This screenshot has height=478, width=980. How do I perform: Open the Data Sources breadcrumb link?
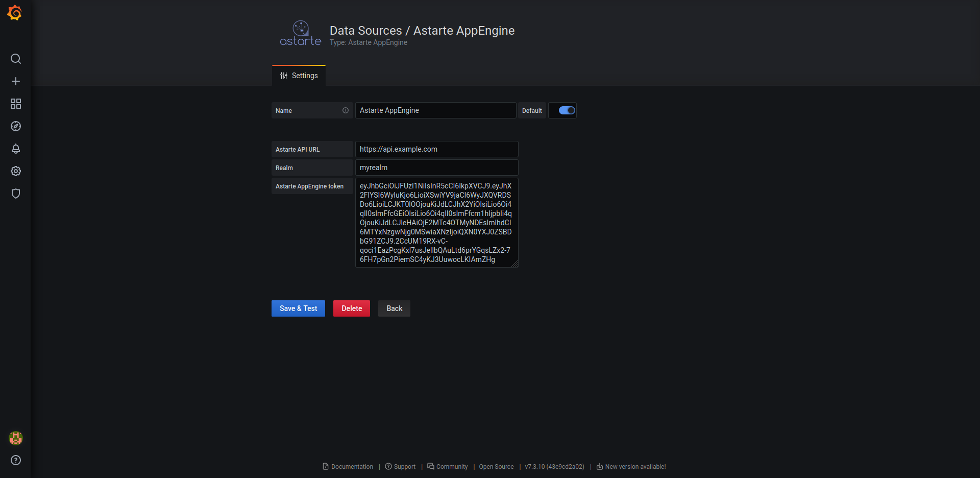coord(365,31)
